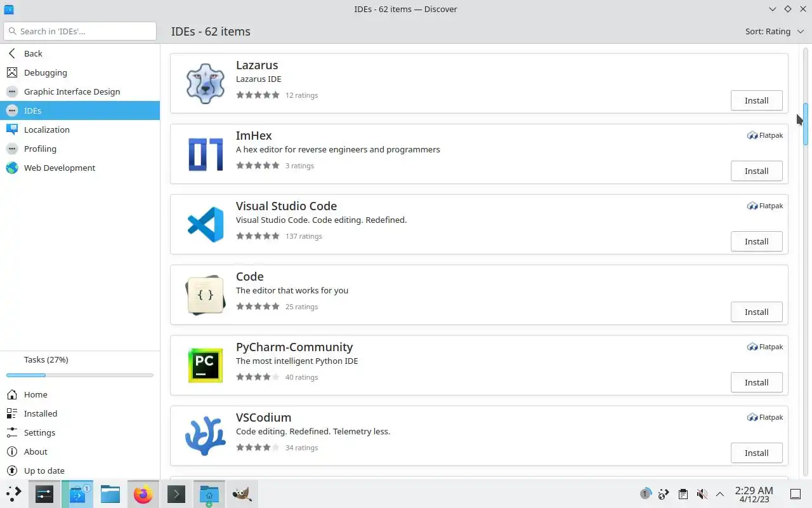
Task: Select the Visual Studio Code logo
Action: (x=205, y=224)
